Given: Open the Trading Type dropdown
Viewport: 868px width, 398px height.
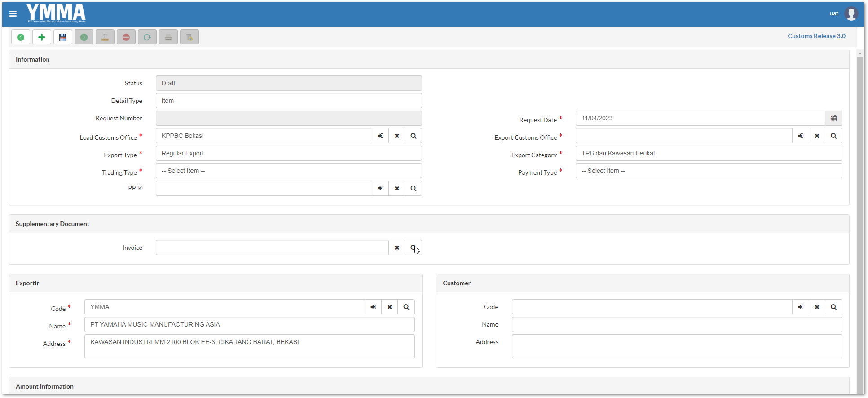Looking at the screenshot, I should tap(288, 171).
